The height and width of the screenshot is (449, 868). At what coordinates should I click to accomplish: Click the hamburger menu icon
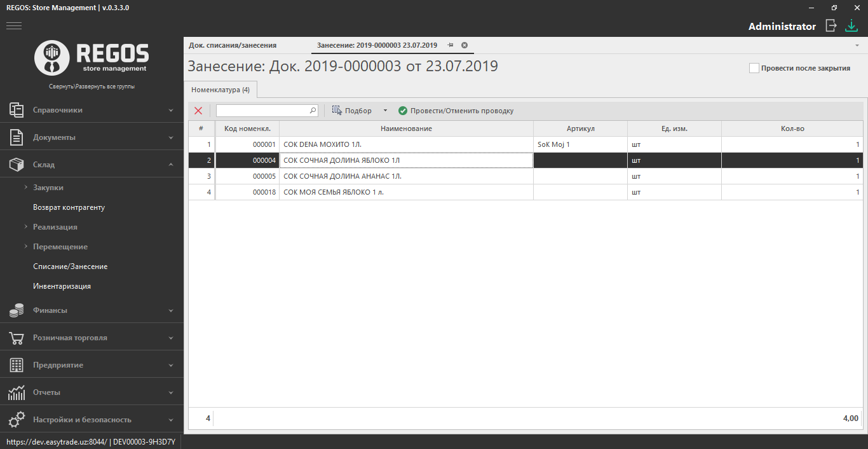click(x=14, y=25)
